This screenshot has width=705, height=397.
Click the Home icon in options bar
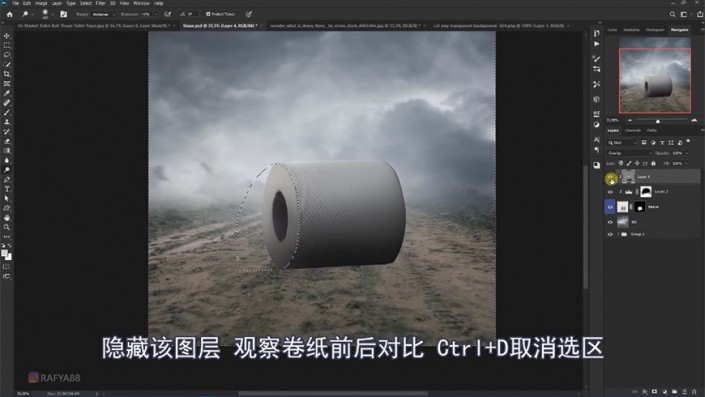pos(9,14)
